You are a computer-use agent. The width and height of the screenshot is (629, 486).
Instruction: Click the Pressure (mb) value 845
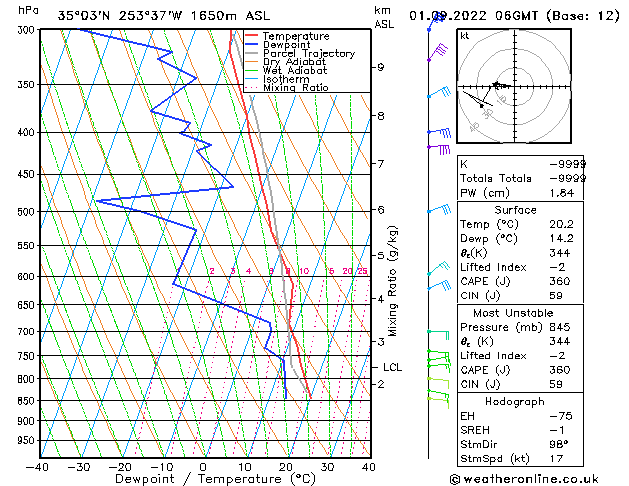[x=560, y=327]
